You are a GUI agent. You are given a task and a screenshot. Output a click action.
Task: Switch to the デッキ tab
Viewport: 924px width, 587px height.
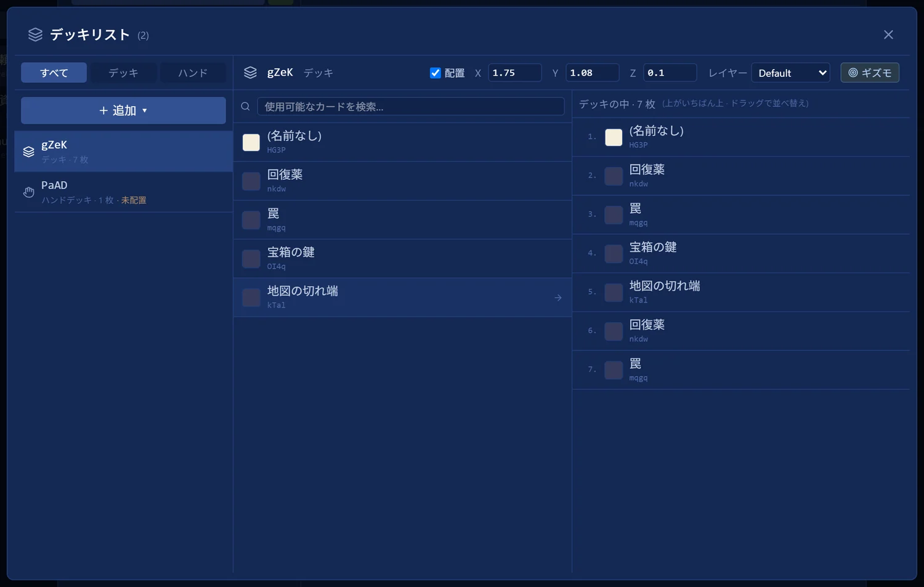click(x=123, y=73)
